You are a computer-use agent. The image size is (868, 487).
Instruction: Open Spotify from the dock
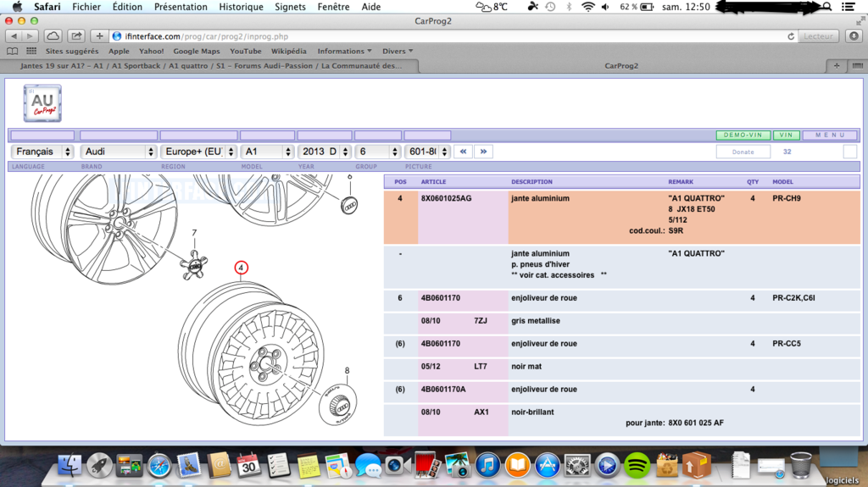coord(637,465)
